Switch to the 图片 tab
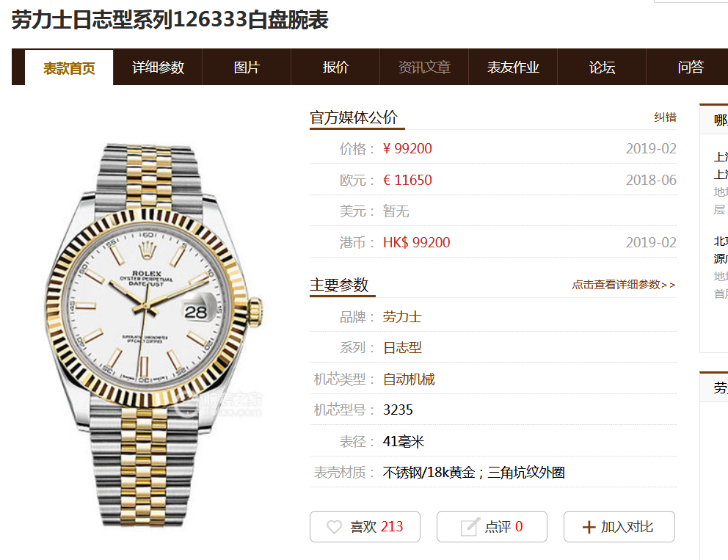728x560 pixels. click(x=247, y=68)
